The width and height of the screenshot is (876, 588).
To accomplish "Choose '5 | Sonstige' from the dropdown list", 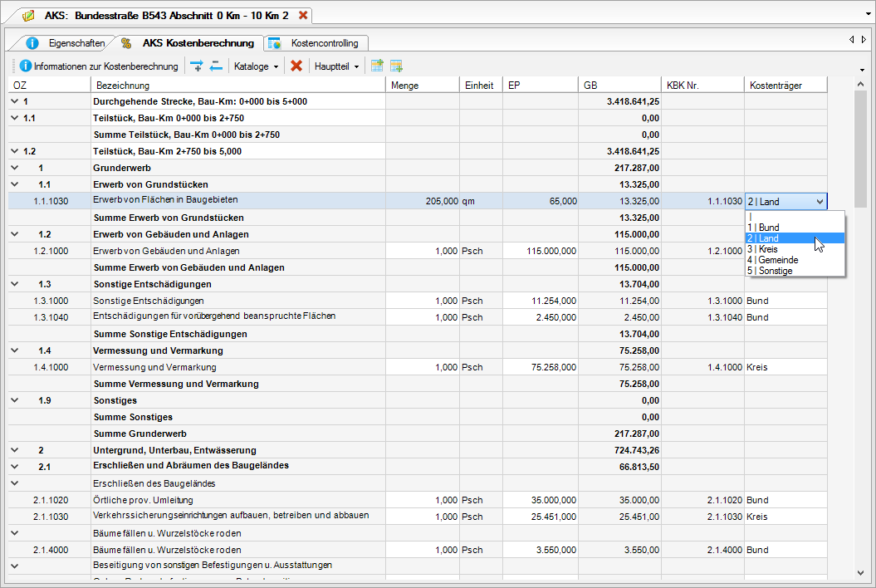I will pyautogui.click(x=795, y=271).
